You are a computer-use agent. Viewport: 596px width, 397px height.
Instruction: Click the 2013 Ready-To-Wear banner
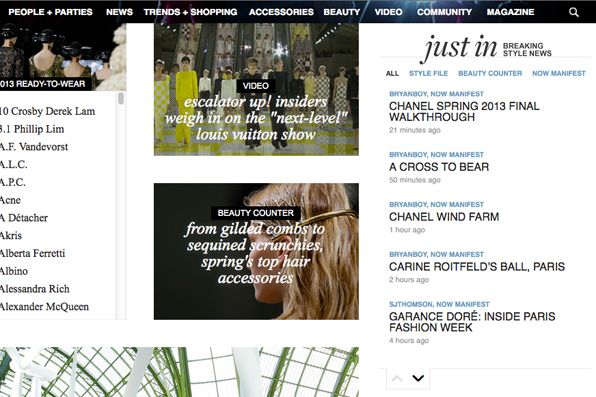(x=46, y=84)
